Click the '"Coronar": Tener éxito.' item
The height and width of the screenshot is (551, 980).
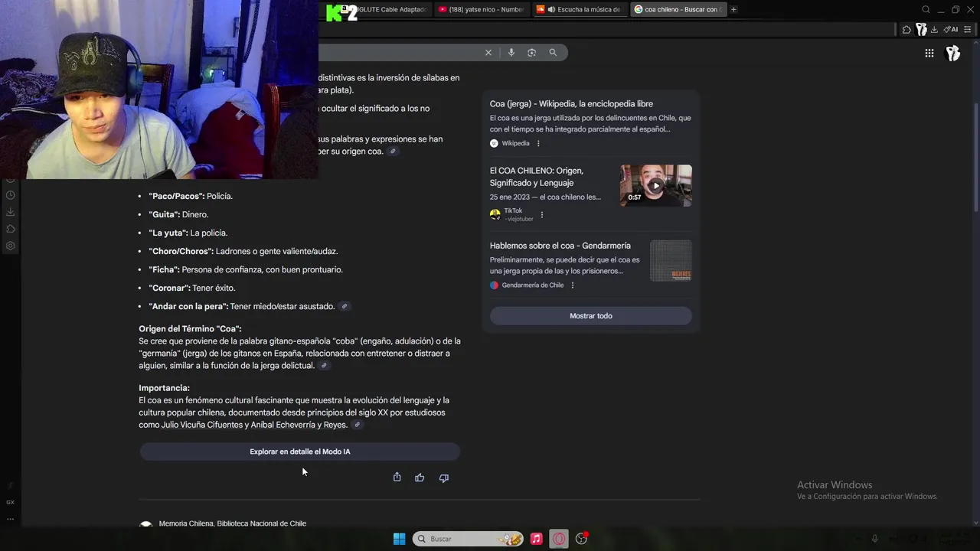[192, 288]
